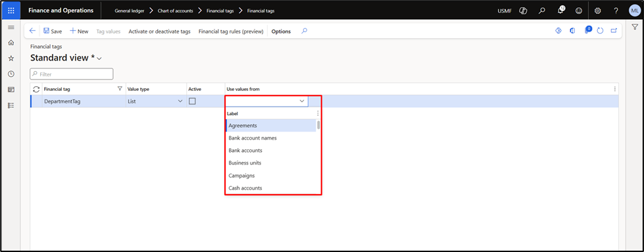Select Business units from the list
This screenshot has width=644, height=252.
coord(245,163)
